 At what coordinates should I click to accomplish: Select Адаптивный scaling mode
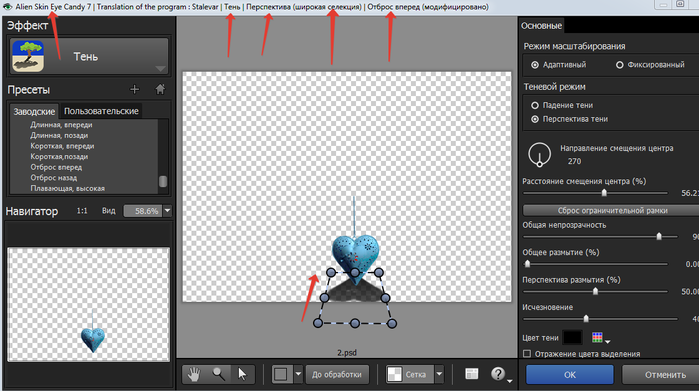click(535, 65)
